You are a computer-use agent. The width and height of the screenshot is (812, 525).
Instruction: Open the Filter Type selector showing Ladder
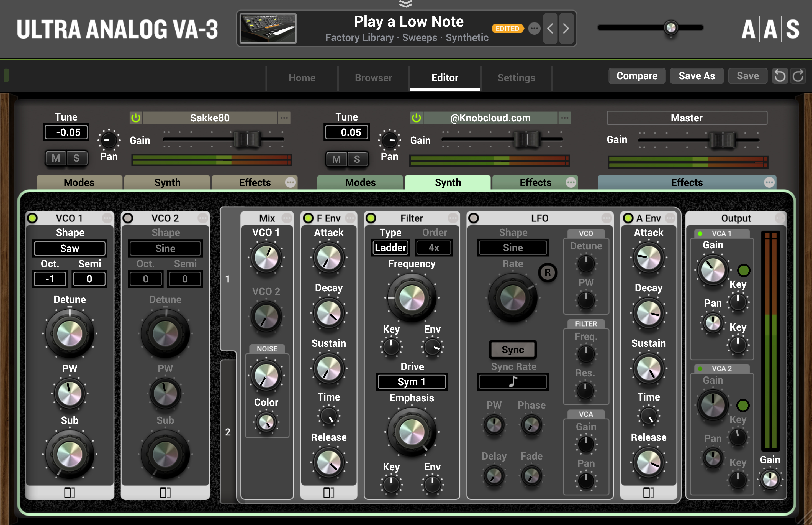[390, 248]
